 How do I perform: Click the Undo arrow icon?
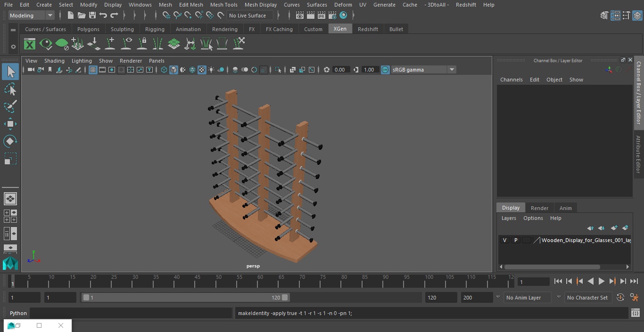pos(103,16)
